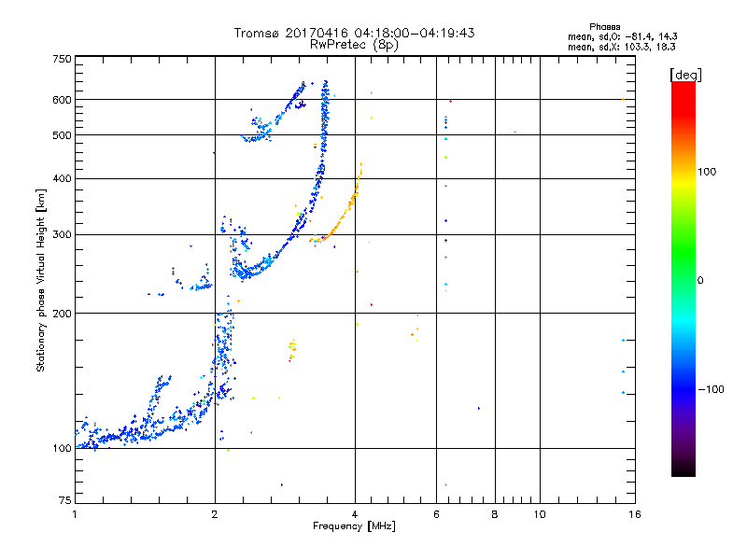The image size is (747, 560).
Task: Click the "[deg]" colorbar unit label
Action: click(685, 75)
